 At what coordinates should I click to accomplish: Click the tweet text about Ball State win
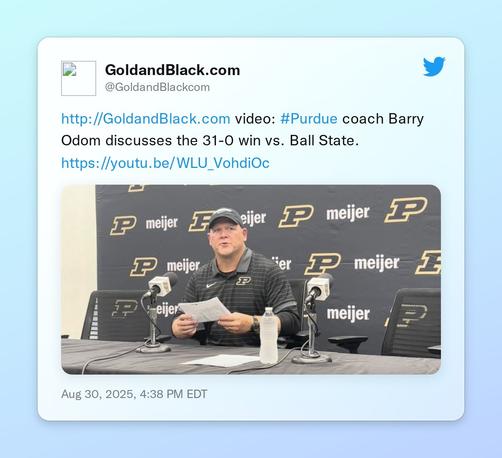coord(243,130)
